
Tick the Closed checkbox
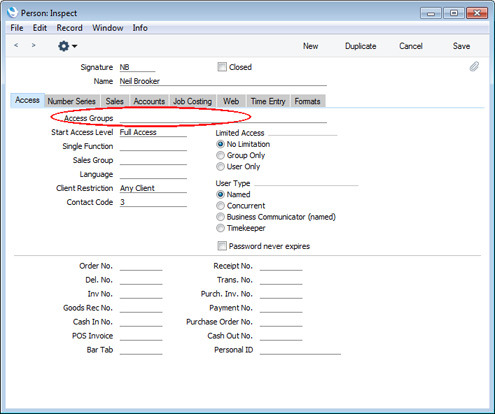coord(222,67)
